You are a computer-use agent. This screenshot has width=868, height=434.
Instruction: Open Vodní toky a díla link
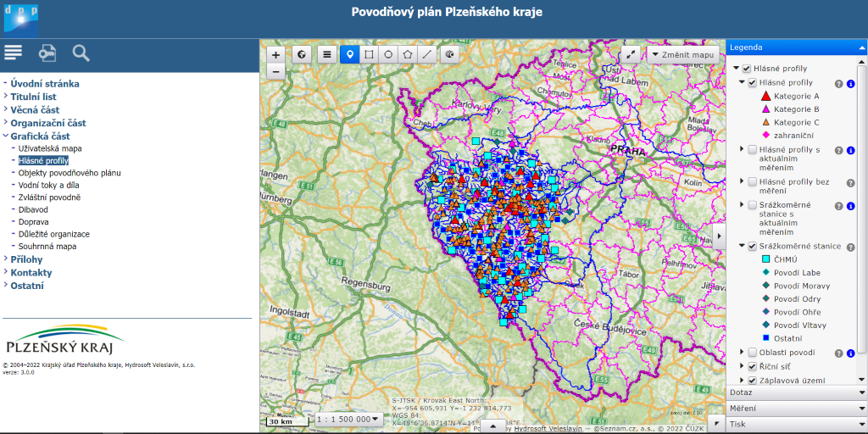point(49,185)
